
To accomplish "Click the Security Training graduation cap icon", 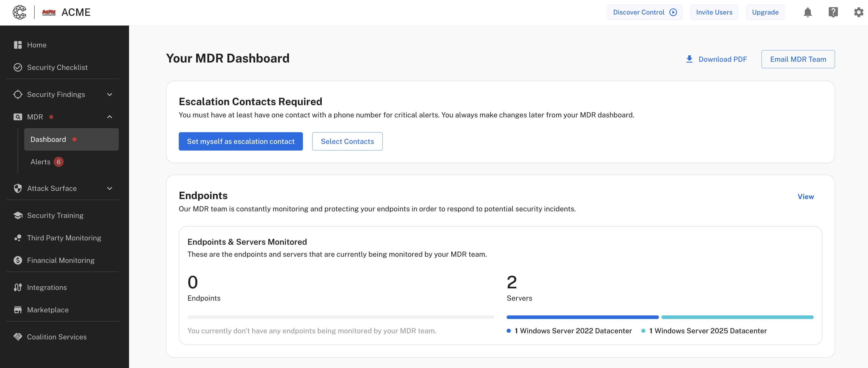I will [x=18, y=215].
